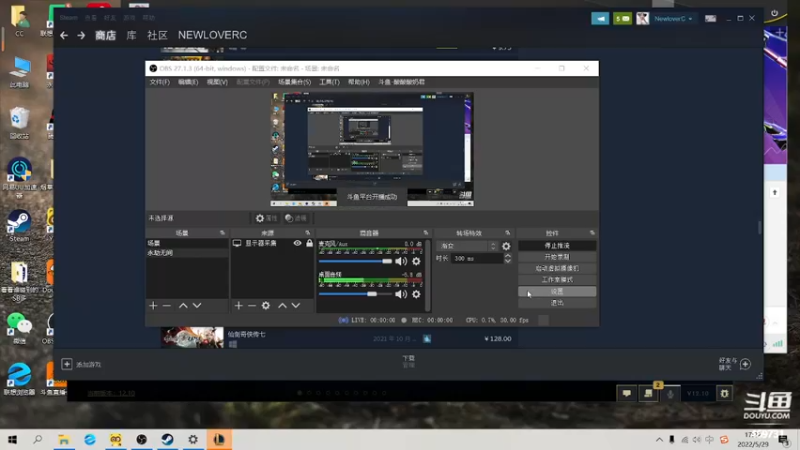The height and width of the screenshot is (450, 800).
Task: Open Steam icon in taskbar
Action: 167,439
